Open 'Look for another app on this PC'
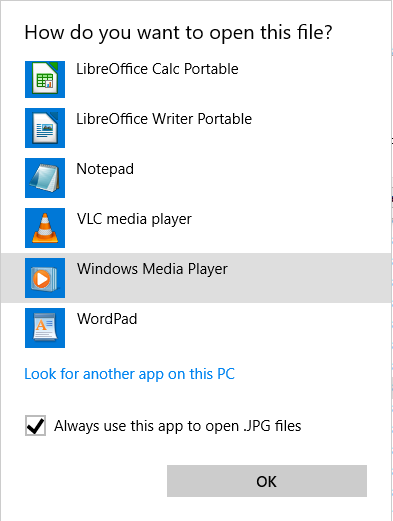This screenshot has width=393, height=521. [x=130, y=374]
